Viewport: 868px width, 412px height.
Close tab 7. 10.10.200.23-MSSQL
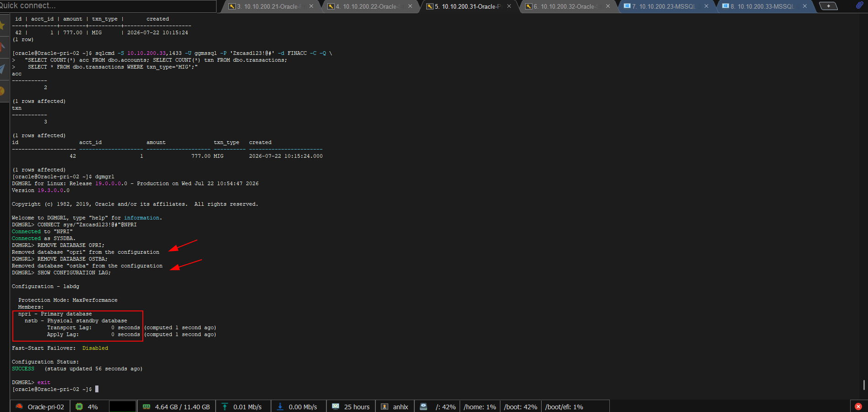click(706, 6)
